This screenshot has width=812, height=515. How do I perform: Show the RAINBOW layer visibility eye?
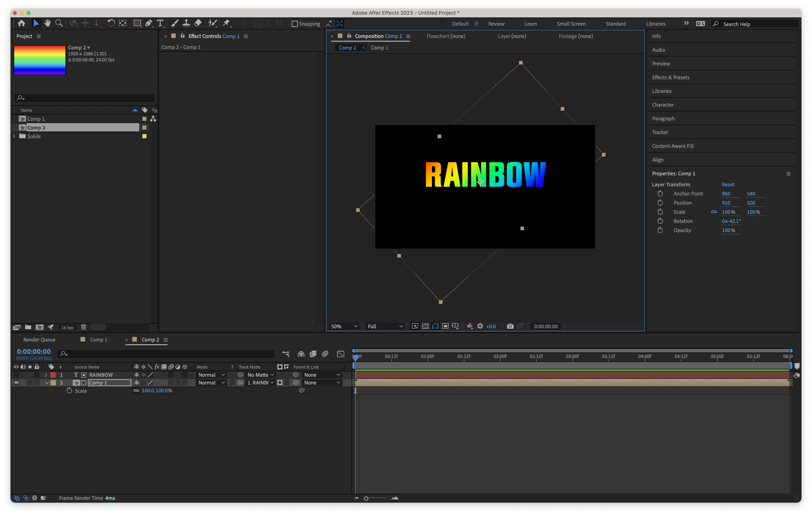pos(16,375)
